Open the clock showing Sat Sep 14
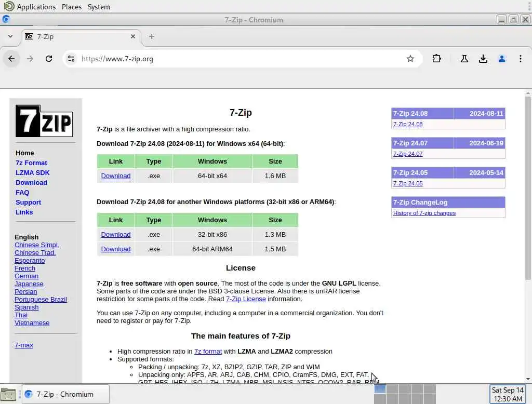The image size is (532, 404). [508, 394]
